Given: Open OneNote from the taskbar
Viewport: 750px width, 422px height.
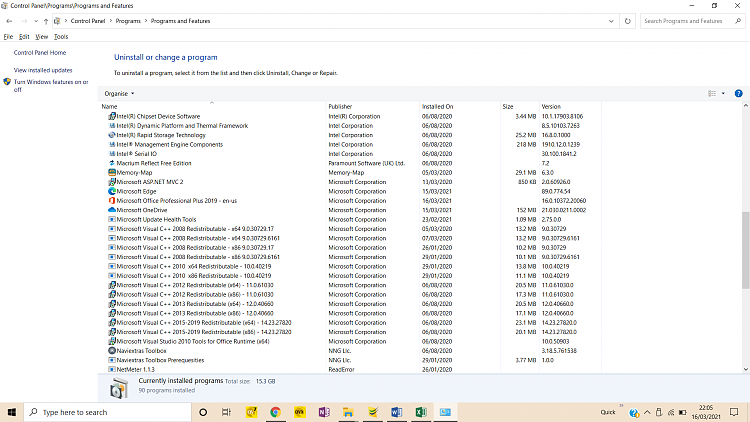Looking at the screenshot, I should click(324, 412).
